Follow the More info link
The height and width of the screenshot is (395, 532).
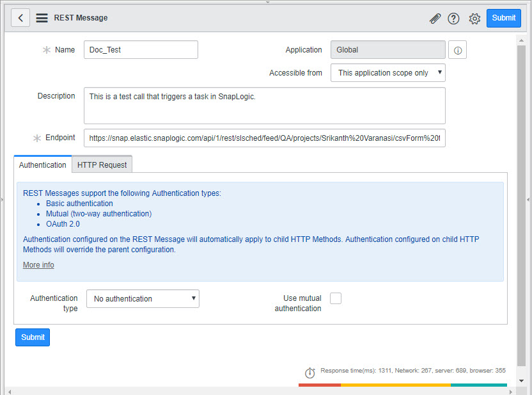point(38,265)
